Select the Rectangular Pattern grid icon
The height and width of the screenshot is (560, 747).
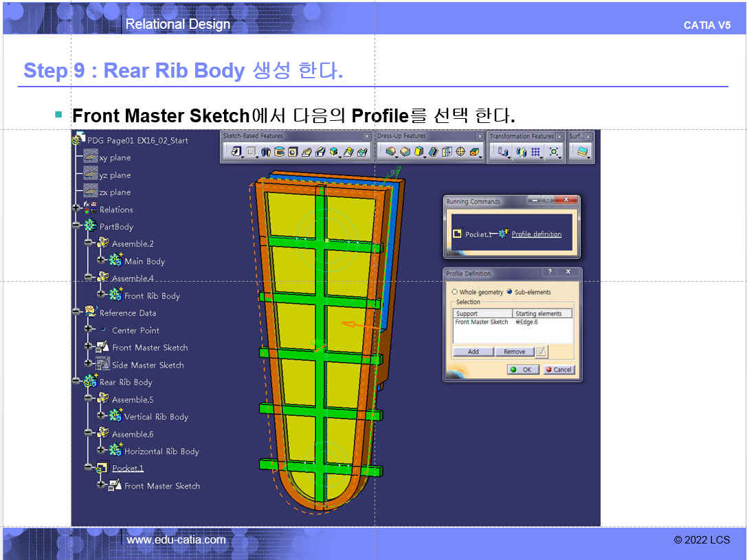(536, 152)
